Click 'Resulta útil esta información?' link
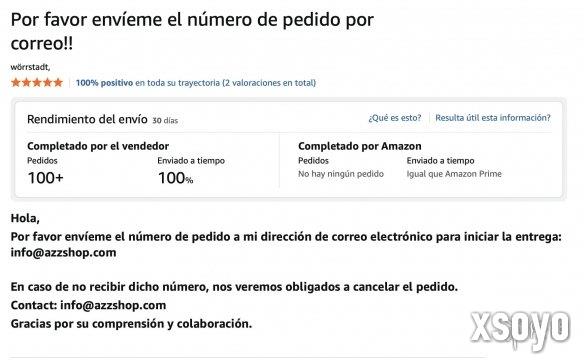This screenshot has height=360, width=584. click(x=493, y=118)
